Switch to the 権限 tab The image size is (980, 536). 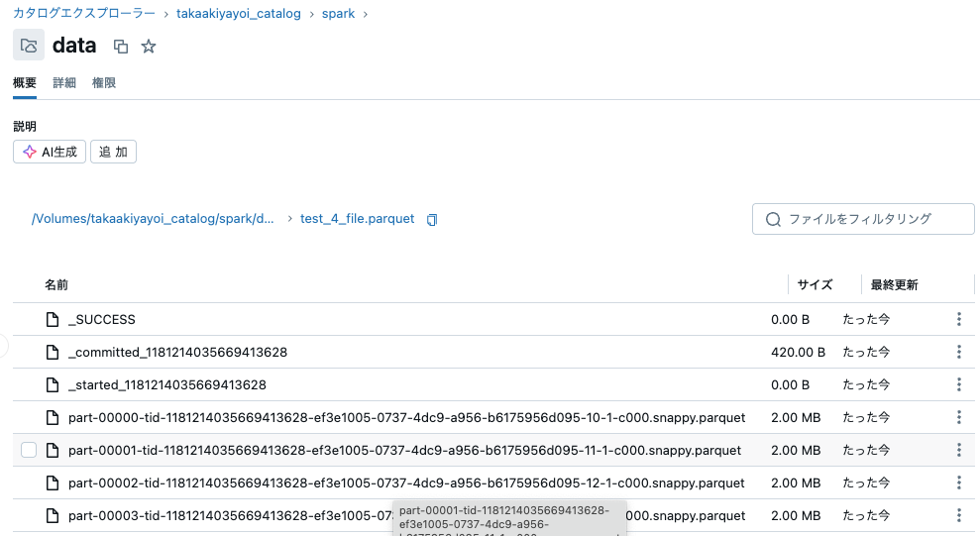click(x=104, y=83)
